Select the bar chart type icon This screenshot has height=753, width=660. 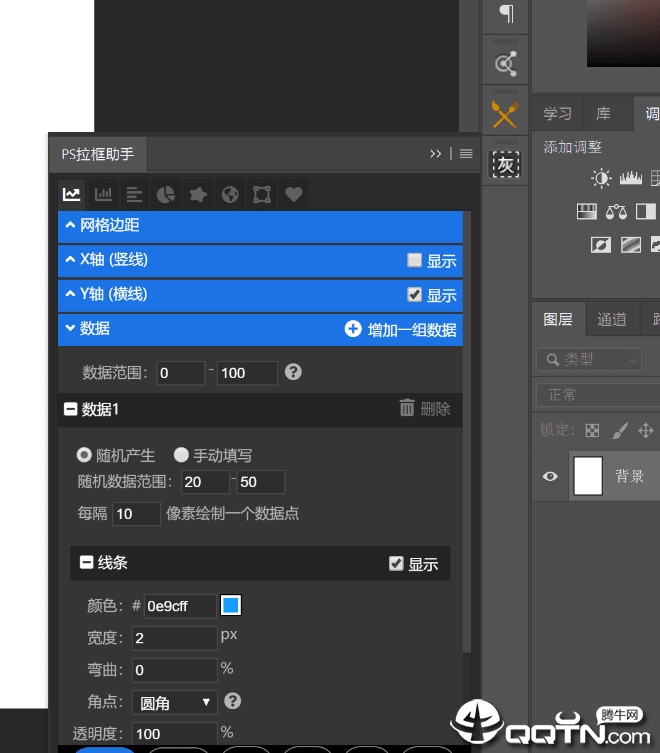tap(103, 194)
